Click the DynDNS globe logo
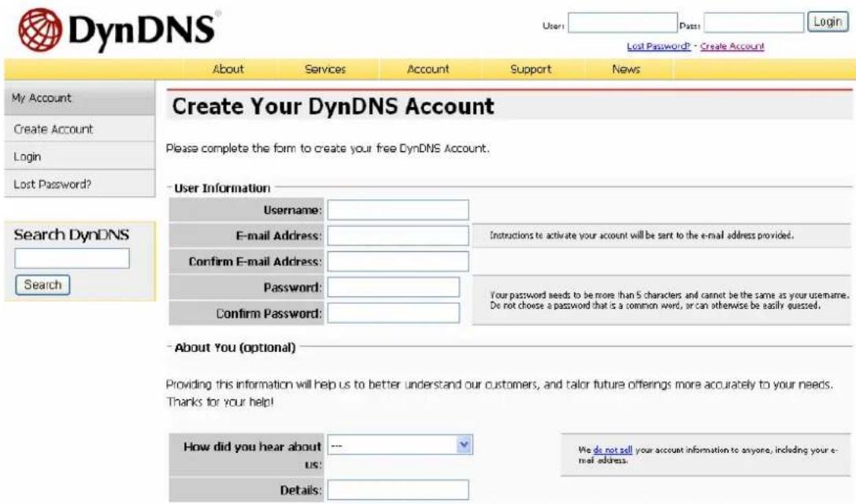The width and height of the screenshot is (856, 504). (x=39, y=29)
